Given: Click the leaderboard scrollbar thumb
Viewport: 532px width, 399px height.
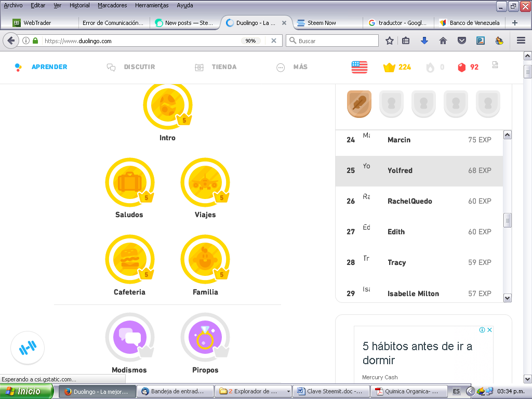Looking at the screenshot, I should [x=507, y=220].
